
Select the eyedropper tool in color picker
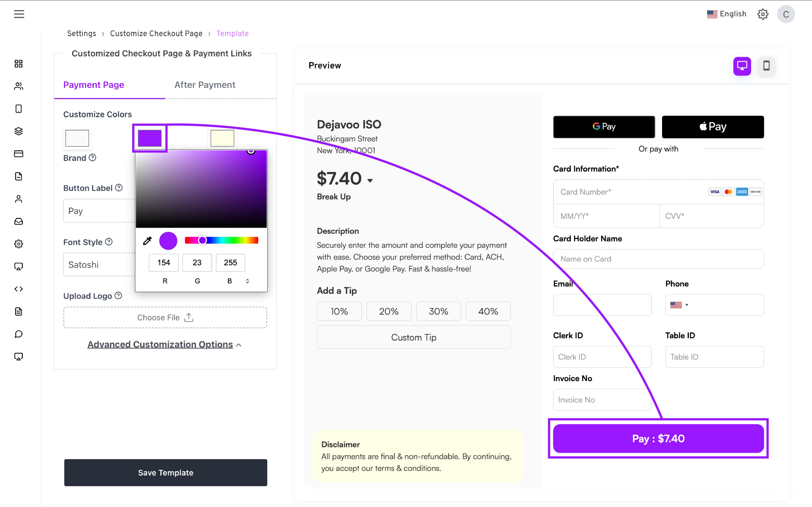[x=147, y=241]
